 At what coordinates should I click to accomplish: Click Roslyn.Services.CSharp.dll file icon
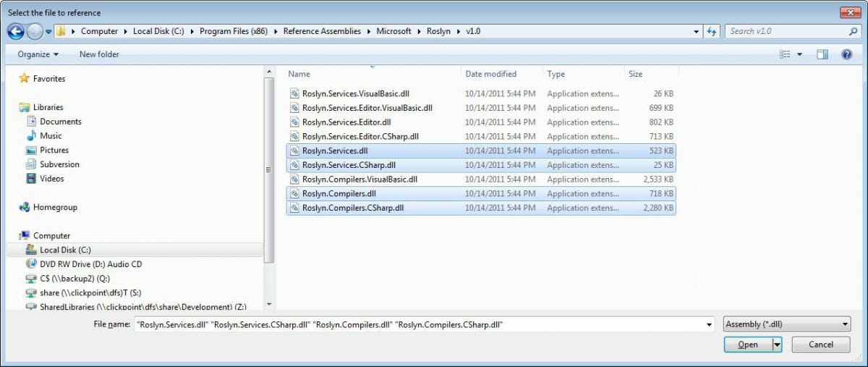[x=294, y=165]
